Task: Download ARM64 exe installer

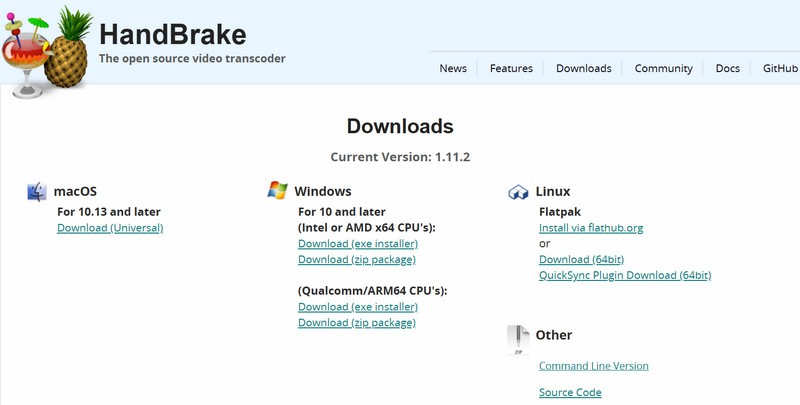Action: point(358,307)
